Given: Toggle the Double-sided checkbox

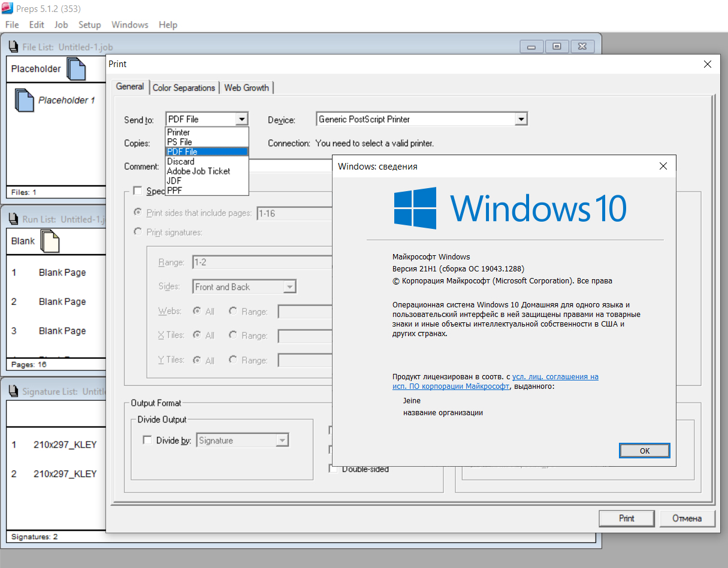Looking at the screenshot, I should click(333, 469).
